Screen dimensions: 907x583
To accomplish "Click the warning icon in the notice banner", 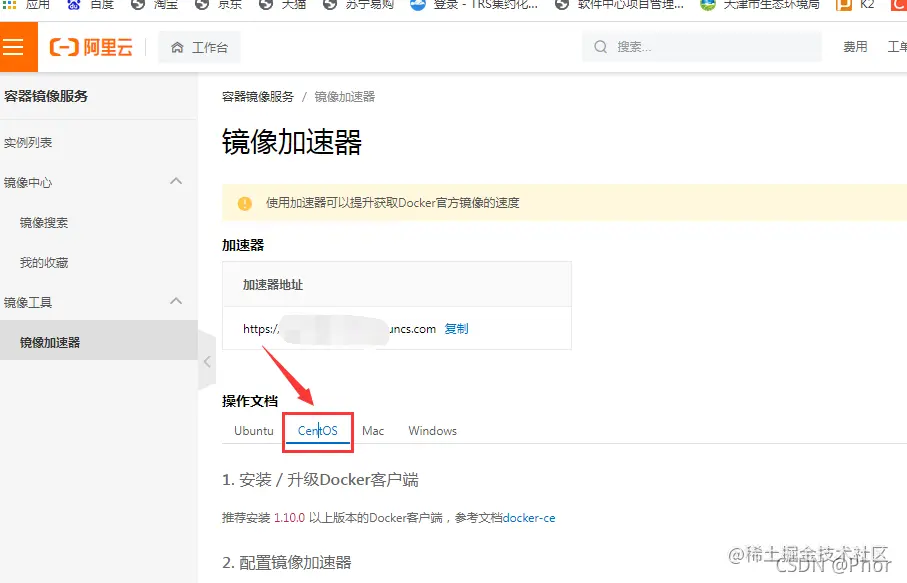I will pos(244,202).
